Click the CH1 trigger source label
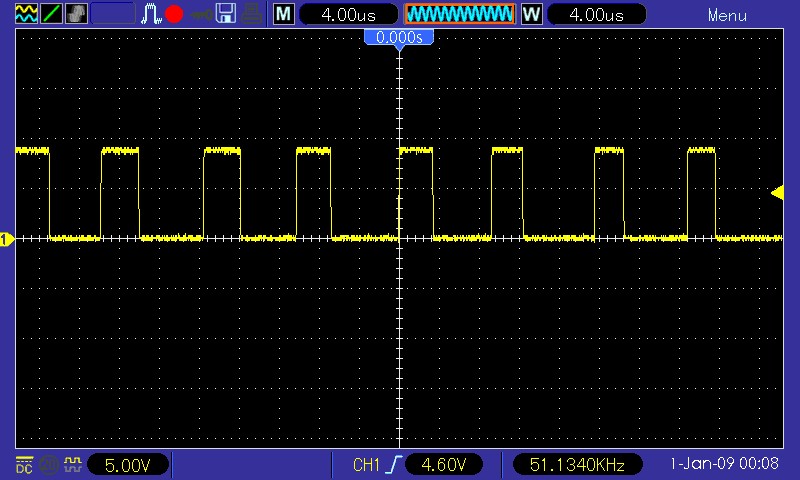 tap(366, 465)
